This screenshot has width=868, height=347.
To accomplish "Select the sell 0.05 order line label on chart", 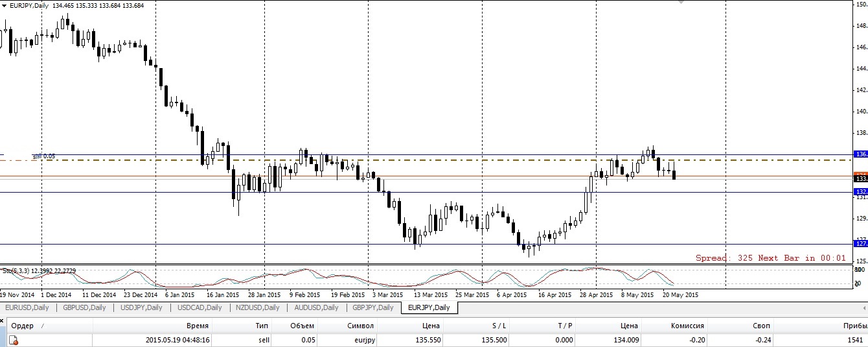I will (44, 156).
